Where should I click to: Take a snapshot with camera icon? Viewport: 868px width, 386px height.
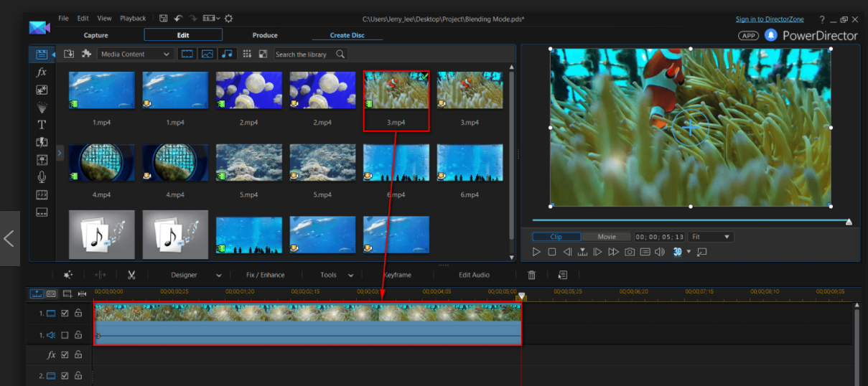point(630,252)
